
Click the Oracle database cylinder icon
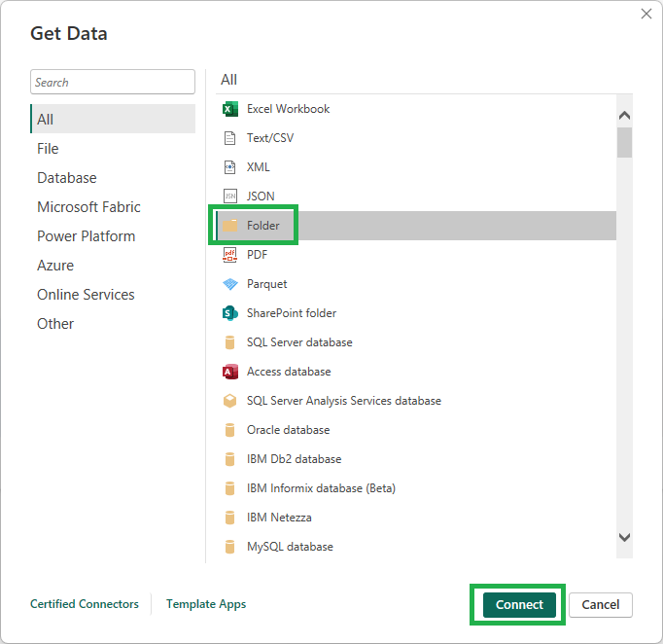(x=230, y=430)
